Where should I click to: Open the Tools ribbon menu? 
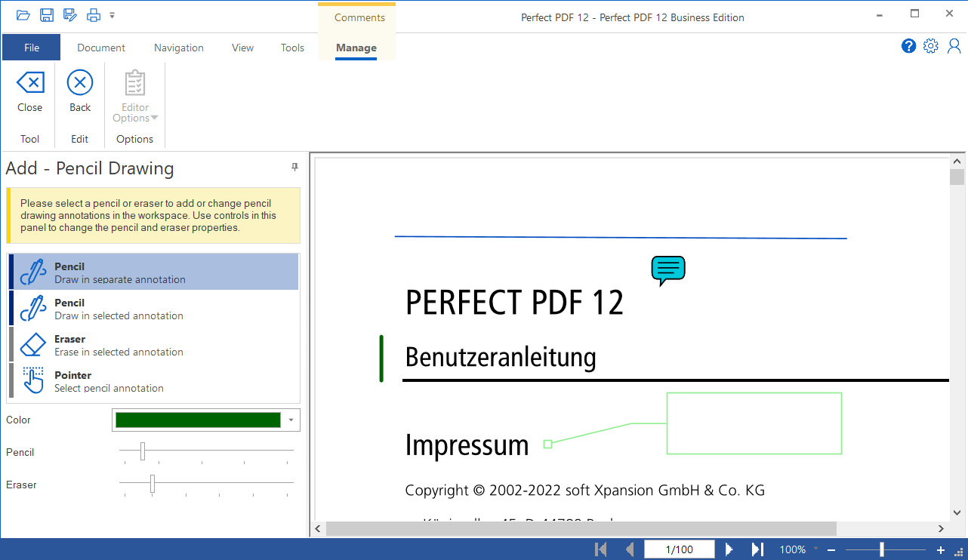293,48
